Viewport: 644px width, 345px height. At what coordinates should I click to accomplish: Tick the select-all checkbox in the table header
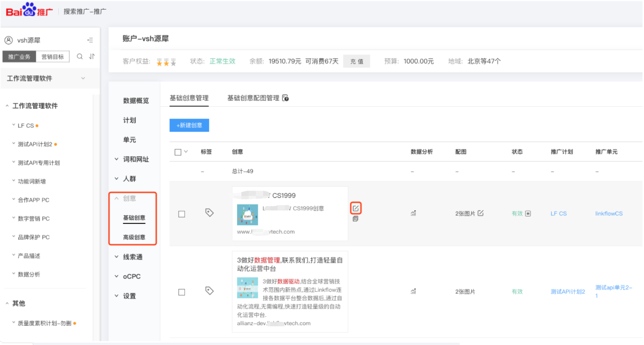[x=178, y=152]
